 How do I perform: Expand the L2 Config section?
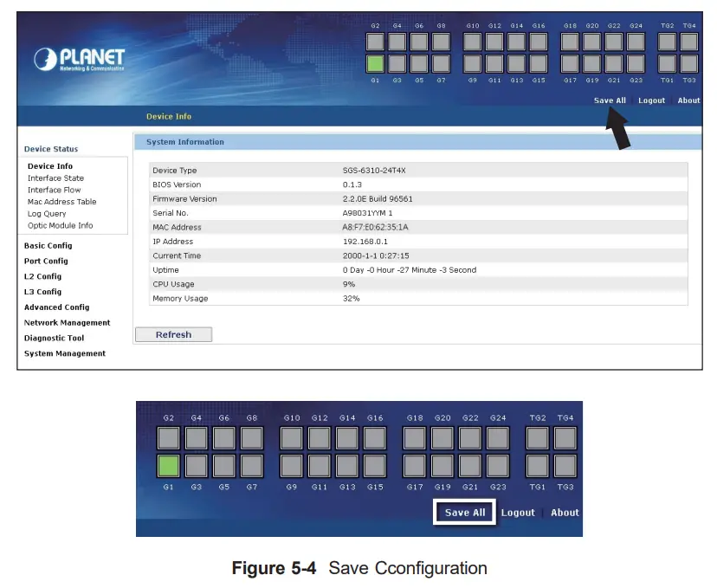(x=44, y=276)
